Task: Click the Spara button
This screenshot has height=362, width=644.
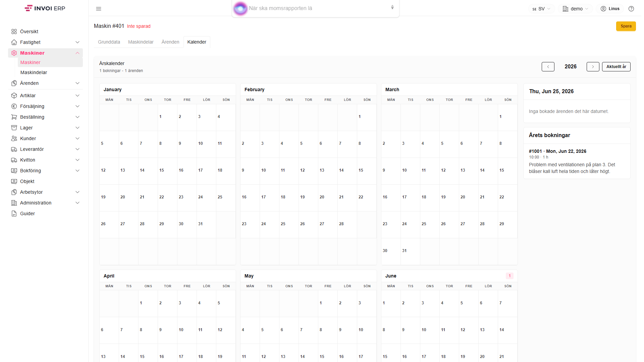Action: click(626, 26)
